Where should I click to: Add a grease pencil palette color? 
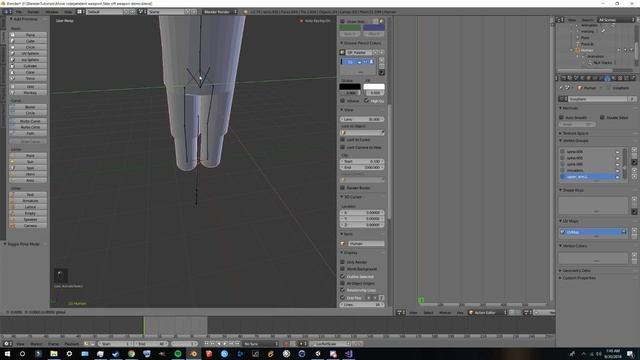click(x=381, y=60)
